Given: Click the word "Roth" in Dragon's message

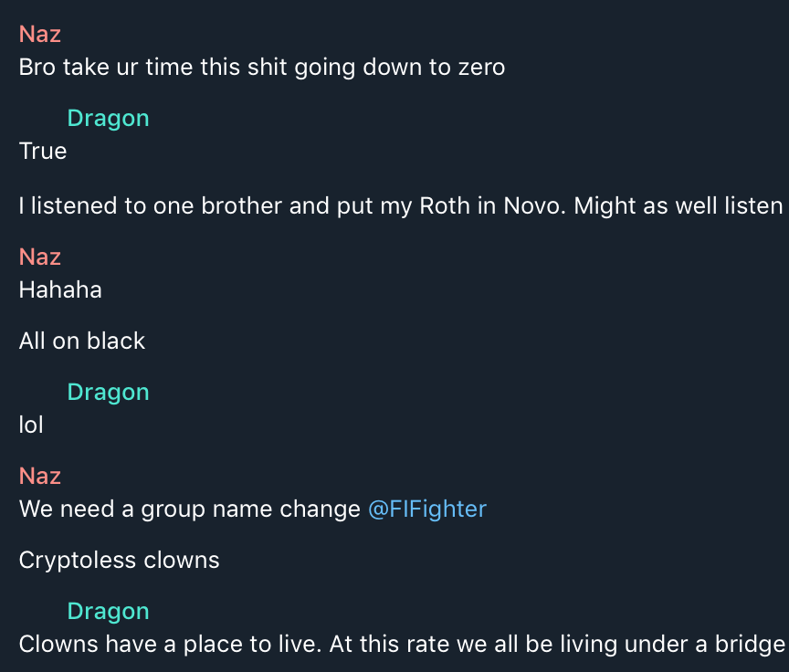Looking at the screenshot, I should (x=444, y=205).
